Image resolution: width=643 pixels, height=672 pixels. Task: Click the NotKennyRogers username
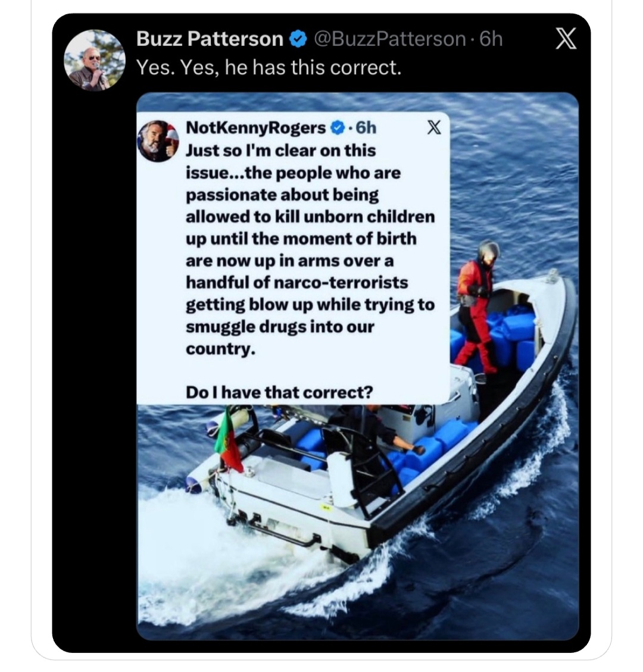point(256,128)
